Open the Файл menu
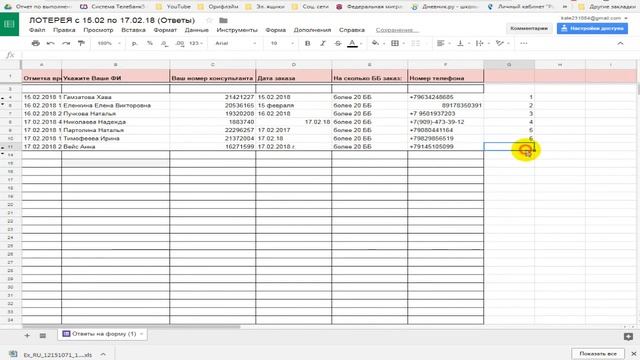This screenshot has height=360, width=640. pyautogui.click(x=37, y=30)
